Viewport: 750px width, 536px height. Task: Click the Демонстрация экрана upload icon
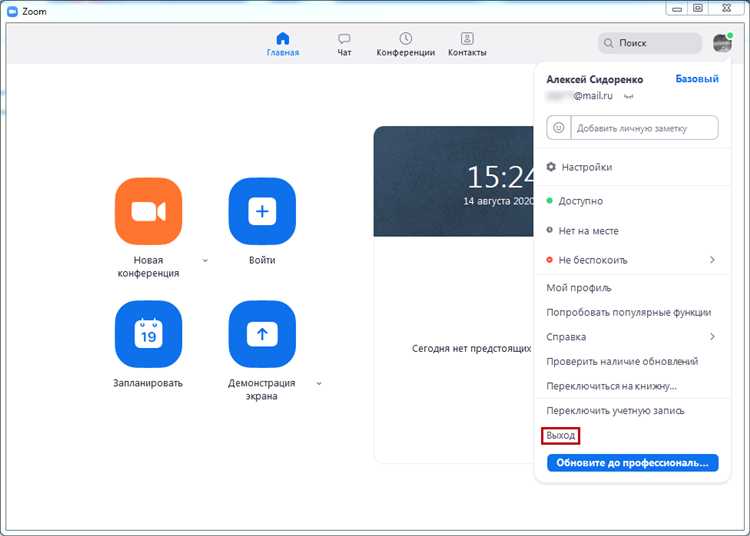(x=262, y=334)
